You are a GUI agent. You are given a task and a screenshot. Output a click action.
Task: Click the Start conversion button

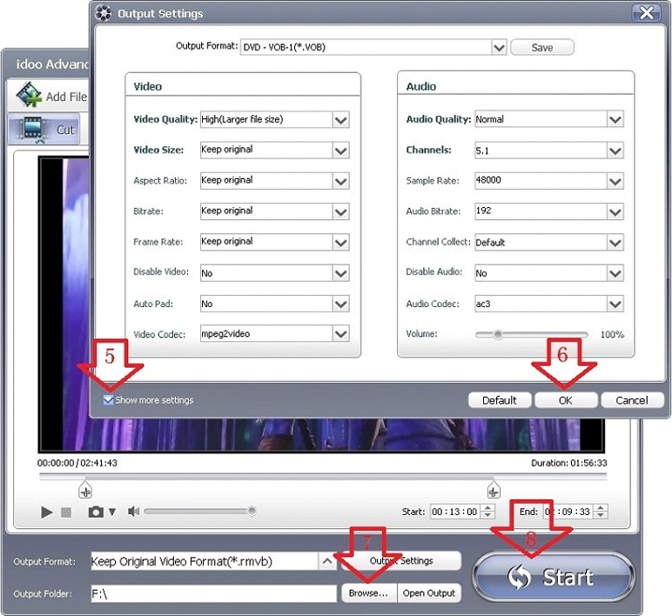pos(554,577)
